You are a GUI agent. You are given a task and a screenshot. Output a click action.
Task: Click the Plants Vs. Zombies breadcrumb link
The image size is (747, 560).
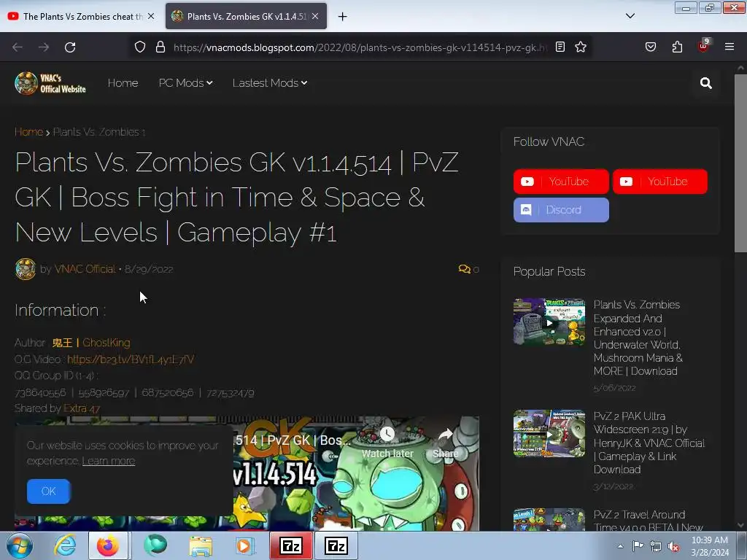[x=98, y=132]
